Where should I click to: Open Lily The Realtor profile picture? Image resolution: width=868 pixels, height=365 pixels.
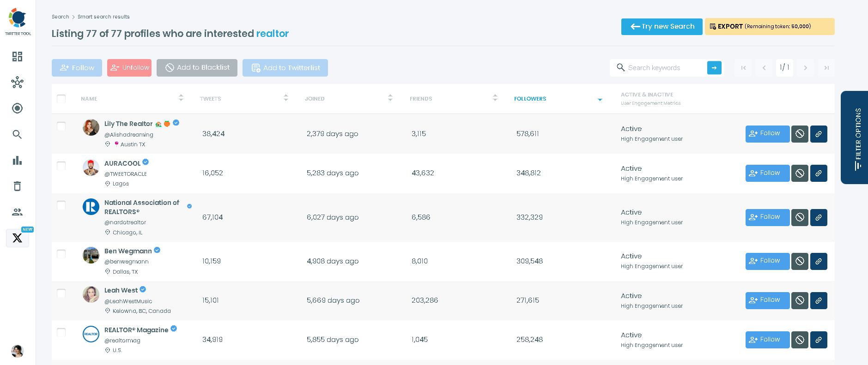coord(91,127)
